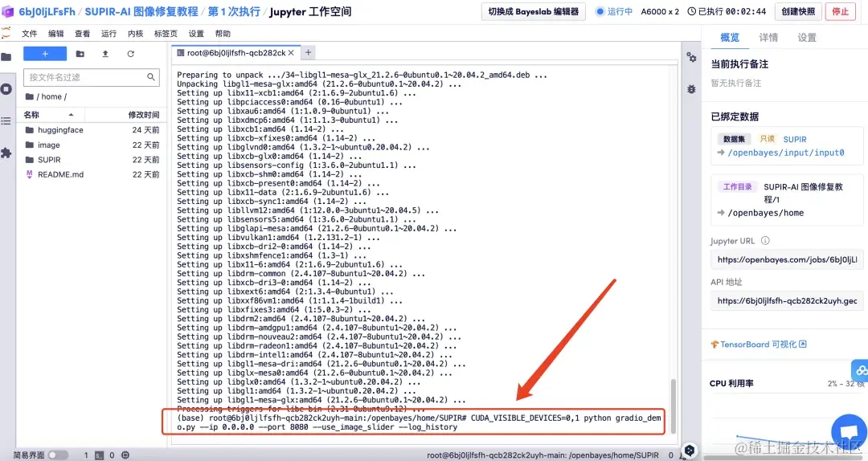The image size is (868, 461).
Task: Click the terminal vertical scrollbar
Action: 674,406
